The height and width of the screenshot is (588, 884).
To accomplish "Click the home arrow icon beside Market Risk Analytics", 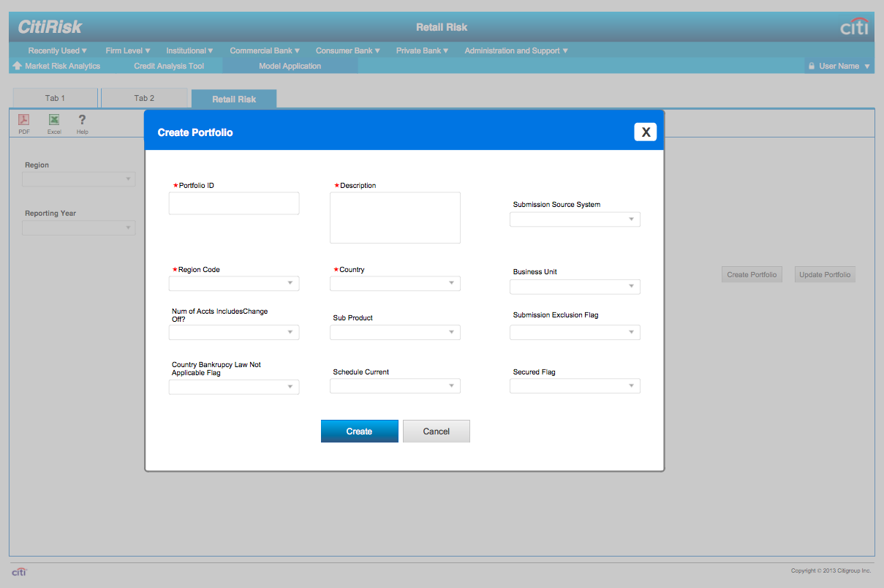I will point(18,66).
